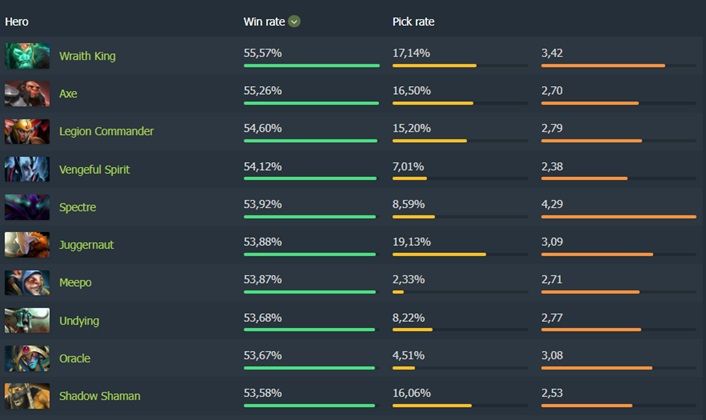Click the Vengeful Spirit portrait icon
The width and height of the screenshot is (706, 420).
tap(27, 170)
